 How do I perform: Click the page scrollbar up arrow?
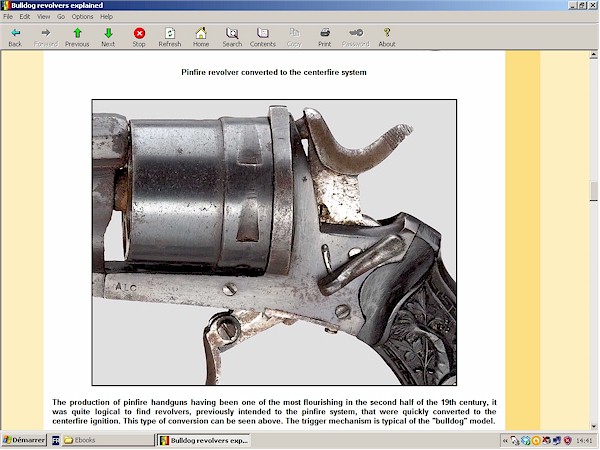(593, 55)
